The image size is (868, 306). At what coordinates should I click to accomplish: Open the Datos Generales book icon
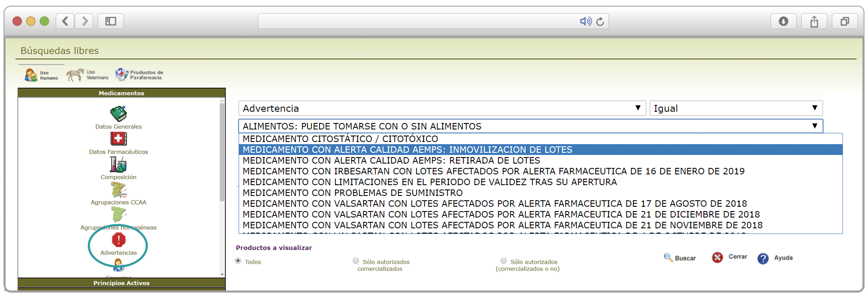pyautogui.click(x=118, y=114)
